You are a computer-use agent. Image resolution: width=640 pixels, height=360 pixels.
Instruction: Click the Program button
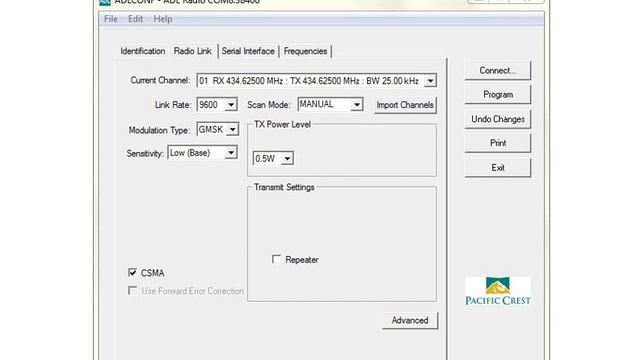(x=498, y=95)
